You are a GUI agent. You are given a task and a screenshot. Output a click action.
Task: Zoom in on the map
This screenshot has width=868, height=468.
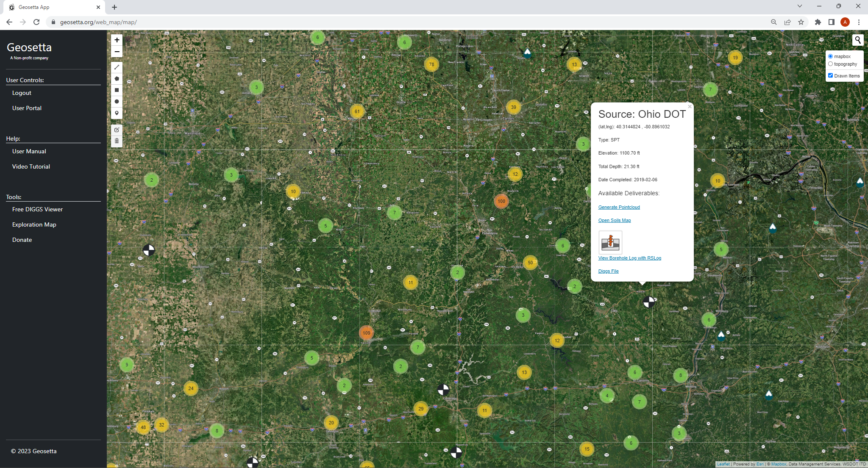tap(117, 40)
